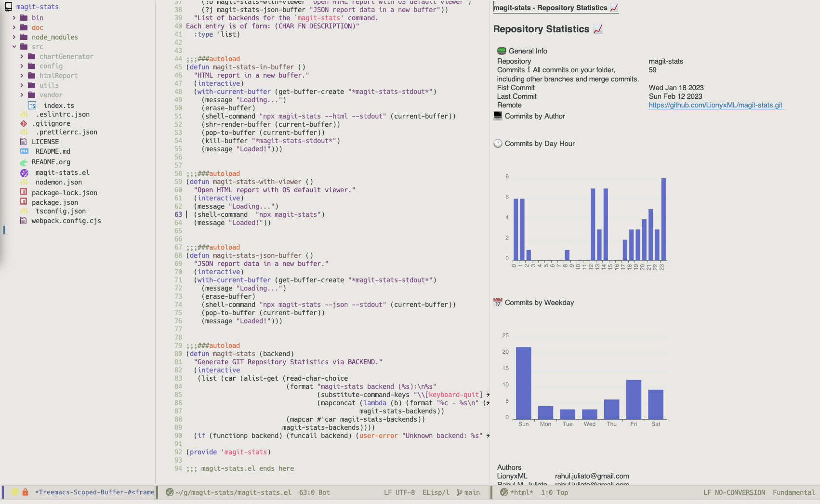Click the 'Commits by Day Hour' heading
Viewport: 820px width, 504px height.
pyautogui.click(x=540, y=144)
